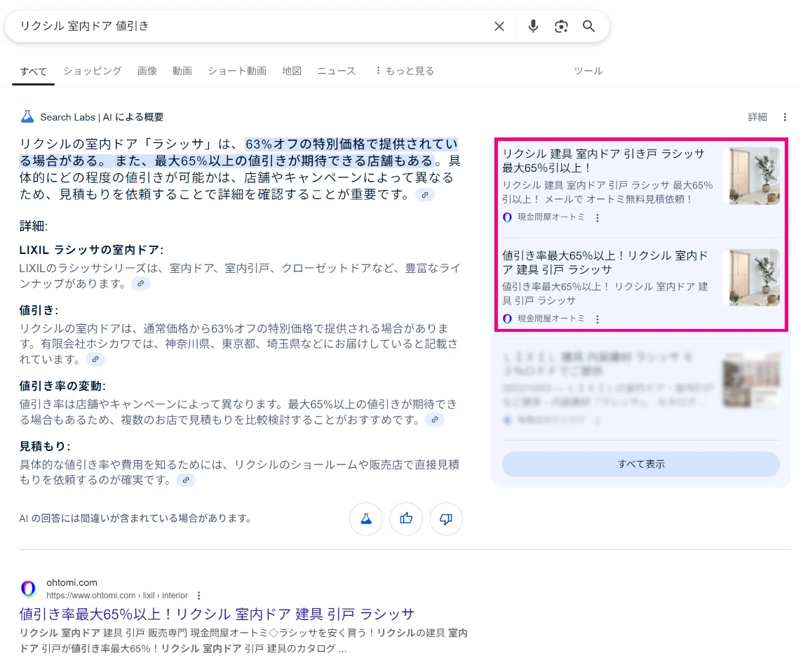
Task: Open AI overview three-dot options menu
Action: coord(785,116)
